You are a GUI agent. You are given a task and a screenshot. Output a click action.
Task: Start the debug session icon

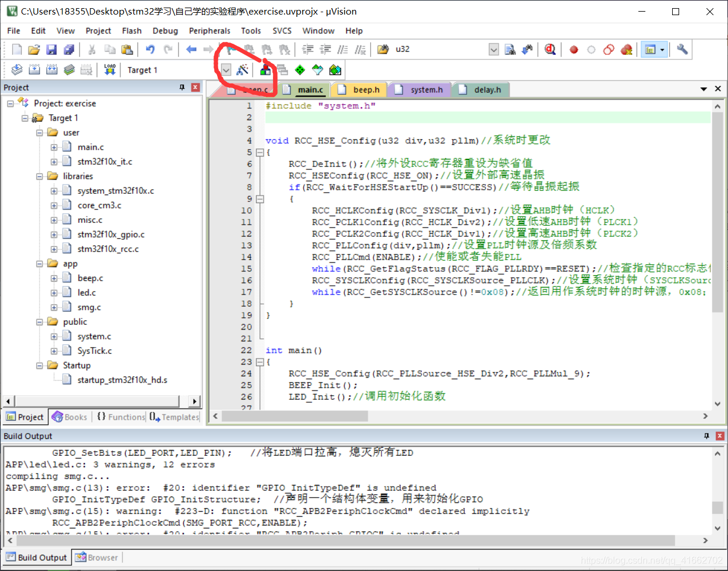[x=551, y=49]
